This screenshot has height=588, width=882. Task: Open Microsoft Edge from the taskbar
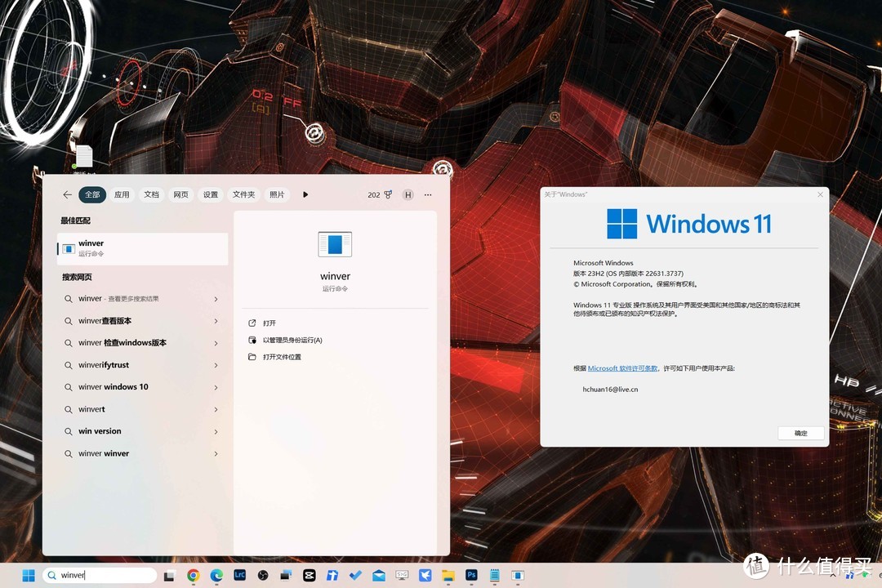tap(216, 577)
